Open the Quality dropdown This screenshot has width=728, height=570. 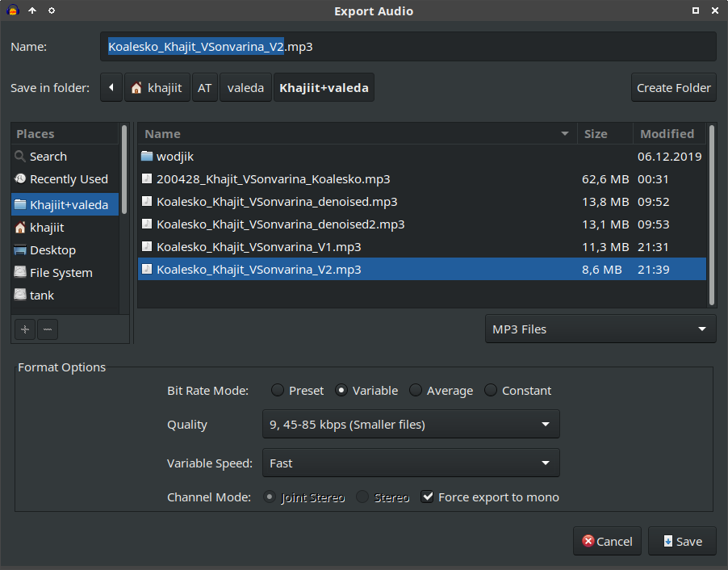(x=411, y=425)
